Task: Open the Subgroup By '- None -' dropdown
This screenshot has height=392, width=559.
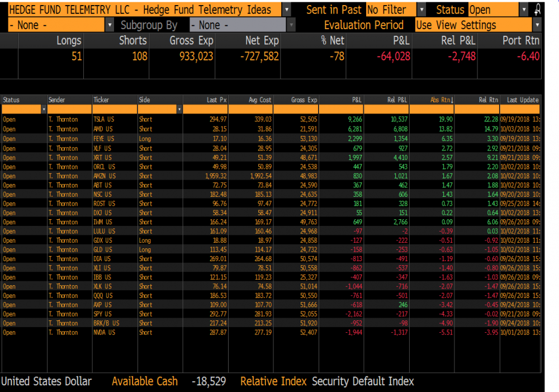Action: [x=291, y=25]
